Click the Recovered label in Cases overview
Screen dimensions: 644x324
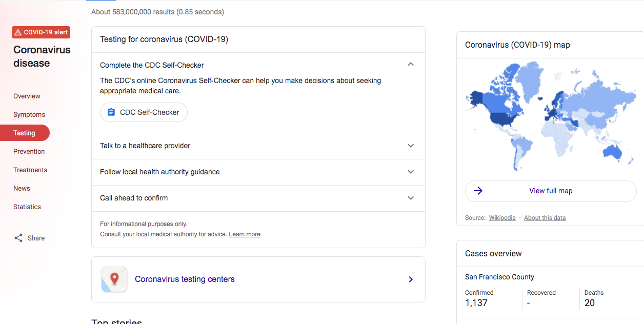[x=541, y=293]
